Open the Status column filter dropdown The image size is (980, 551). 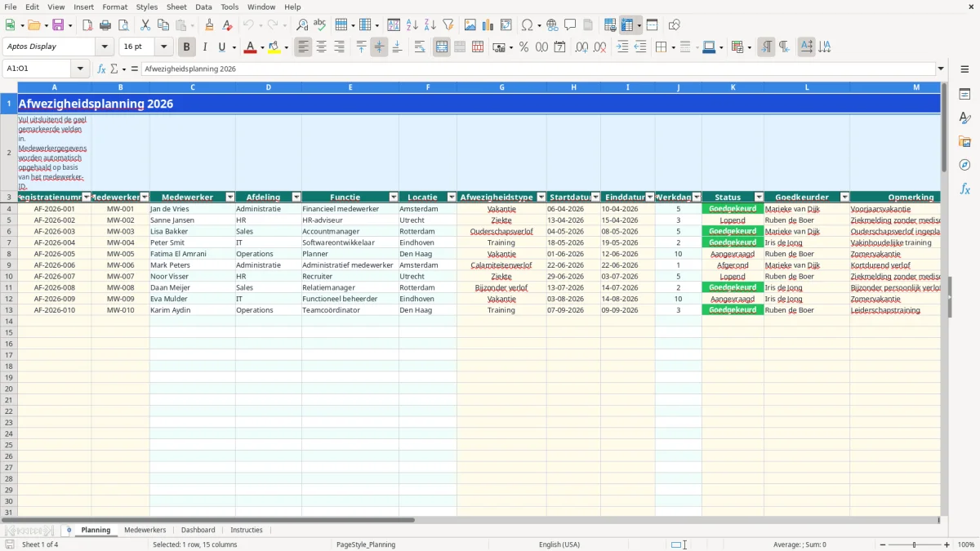pos(759,198)
